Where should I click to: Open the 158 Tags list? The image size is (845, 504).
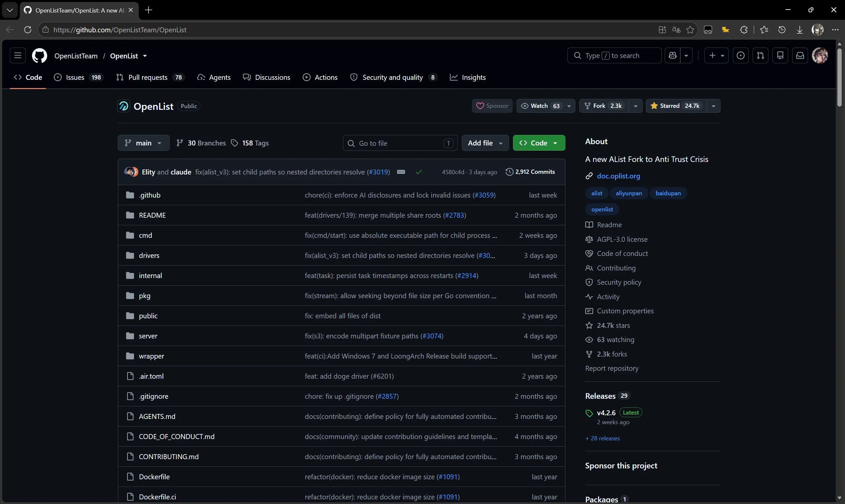(x=250, y=143)
